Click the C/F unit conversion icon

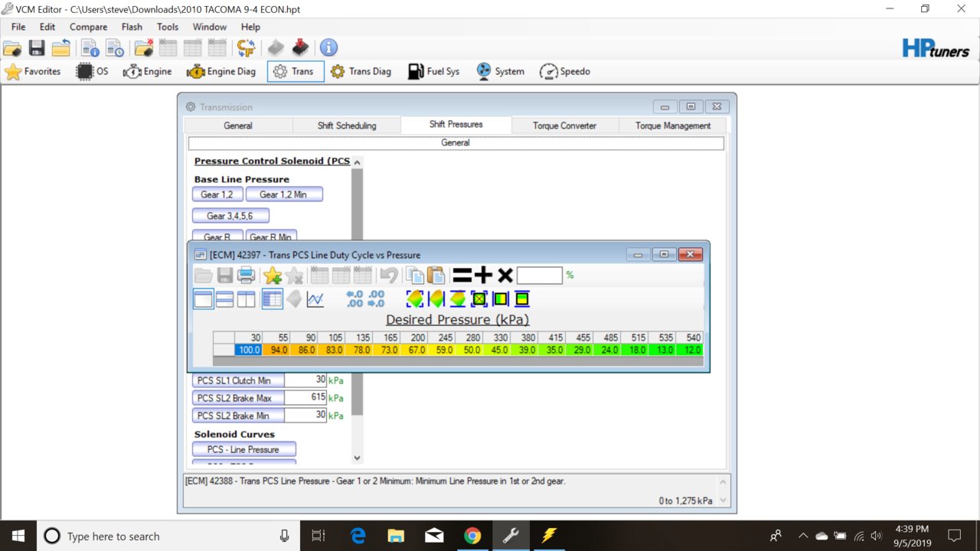pyautogui.click(x=246, y=48)
